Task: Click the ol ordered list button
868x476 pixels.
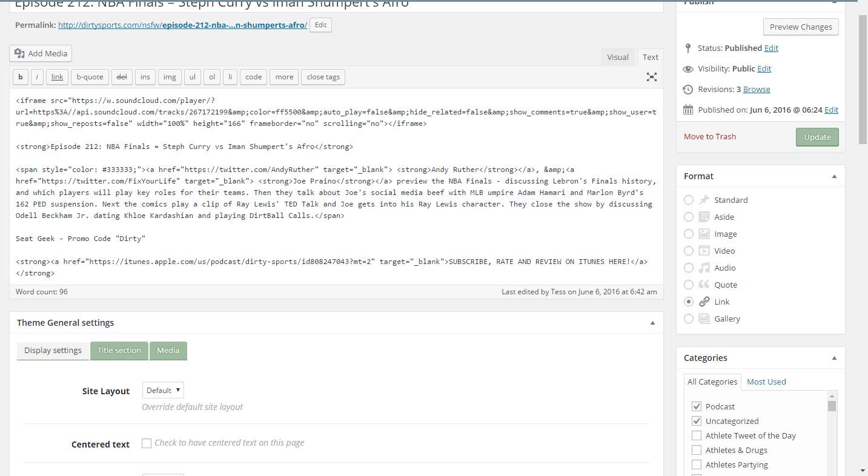Action: pyautogui.click(x=212, y=77)
